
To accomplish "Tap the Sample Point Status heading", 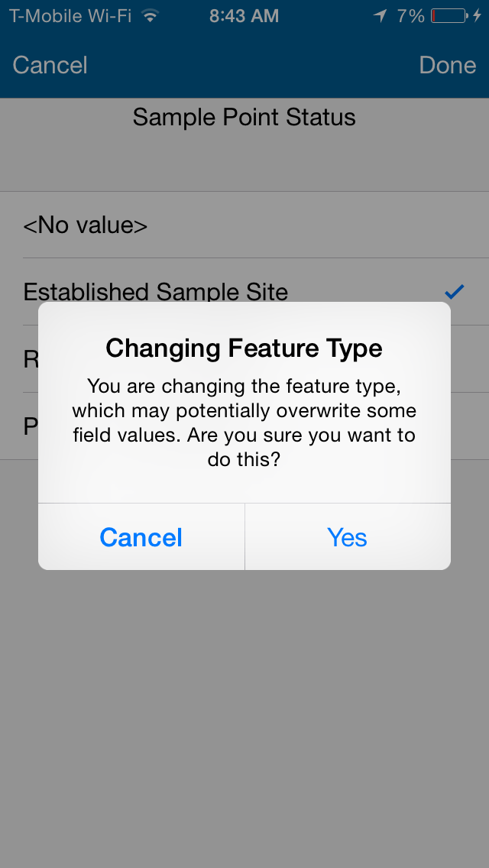I will click(244, 117).
